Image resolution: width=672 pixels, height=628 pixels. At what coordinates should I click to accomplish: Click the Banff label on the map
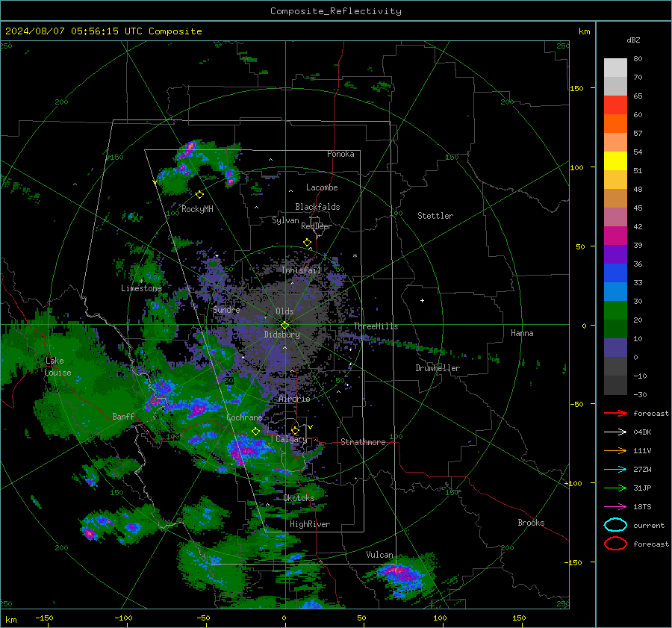[x=123, y=416]
